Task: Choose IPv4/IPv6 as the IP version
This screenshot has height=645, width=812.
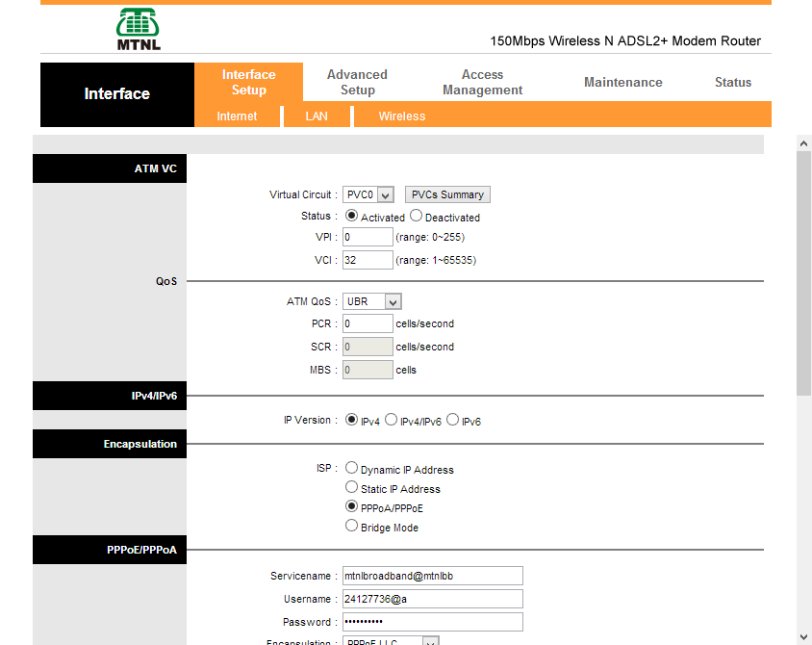Action: 391,419
